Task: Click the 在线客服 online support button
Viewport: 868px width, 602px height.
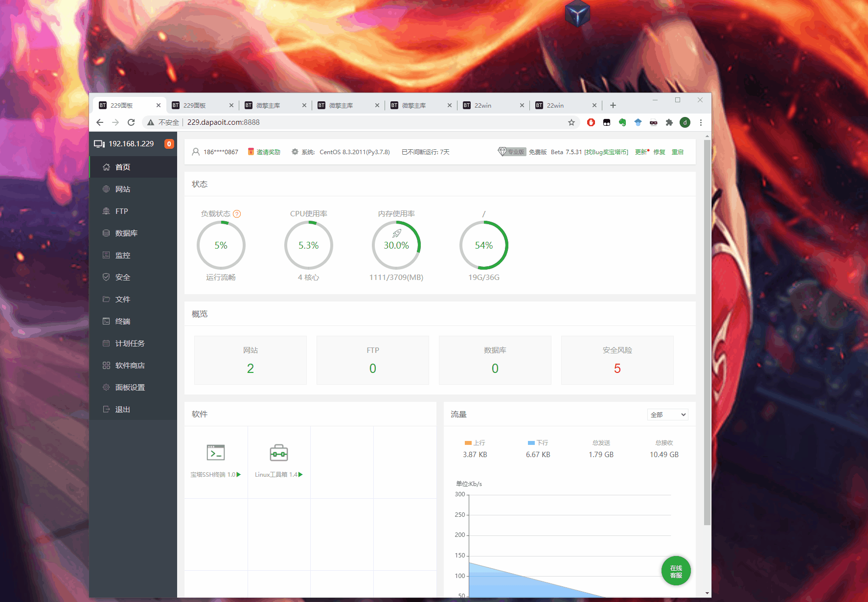Action: point(676,571)
